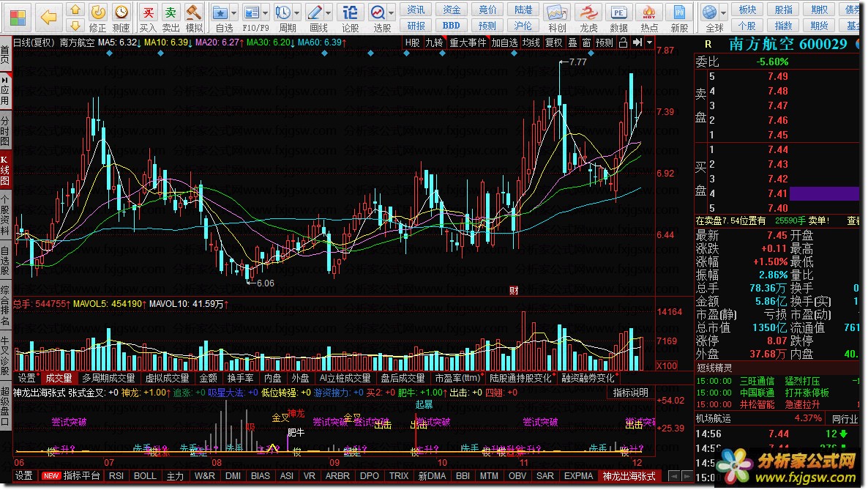This screenshot has width=868, height=490.
Task: Select 神龙出海张式 indicator tab
Action: [629, 476]
